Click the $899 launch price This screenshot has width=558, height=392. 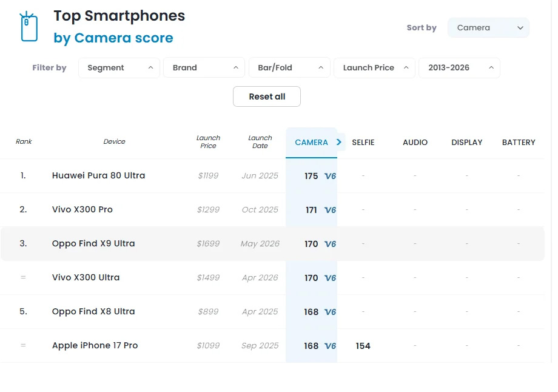208,311
